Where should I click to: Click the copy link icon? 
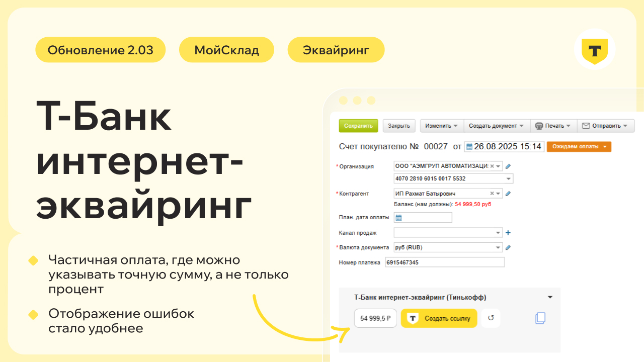tap(540, 318)
